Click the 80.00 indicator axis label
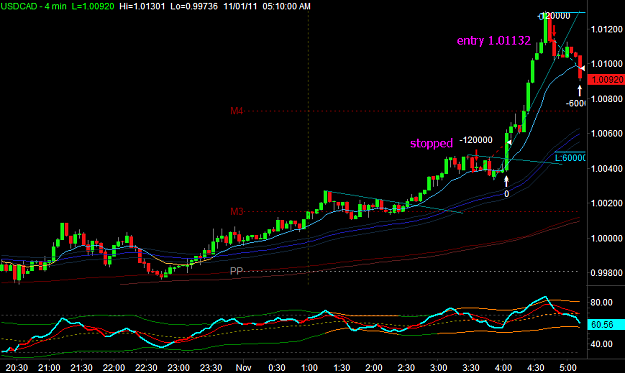625x373 pixels. (x=601, y=302)
